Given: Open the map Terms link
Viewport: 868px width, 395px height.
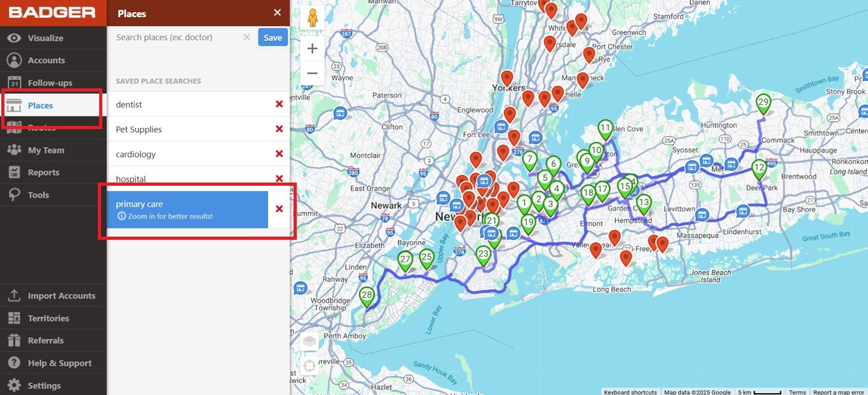Looking at the screenshot, I should point(797,392).
